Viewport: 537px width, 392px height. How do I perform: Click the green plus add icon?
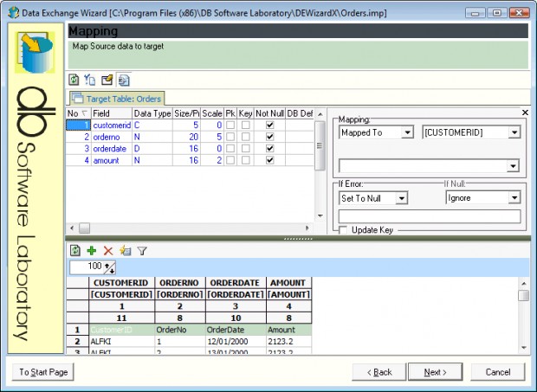coord(92,251)
